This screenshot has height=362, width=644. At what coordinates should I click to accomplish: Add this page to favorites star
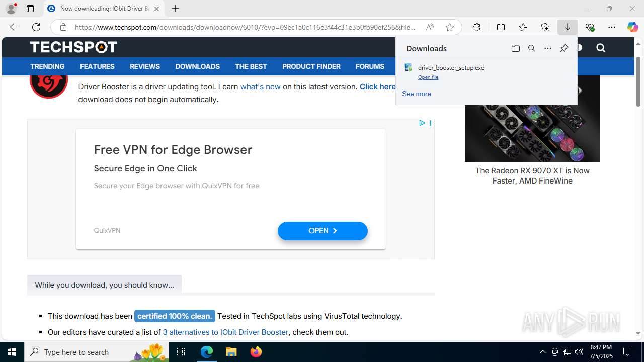click(x=450, y=27)
